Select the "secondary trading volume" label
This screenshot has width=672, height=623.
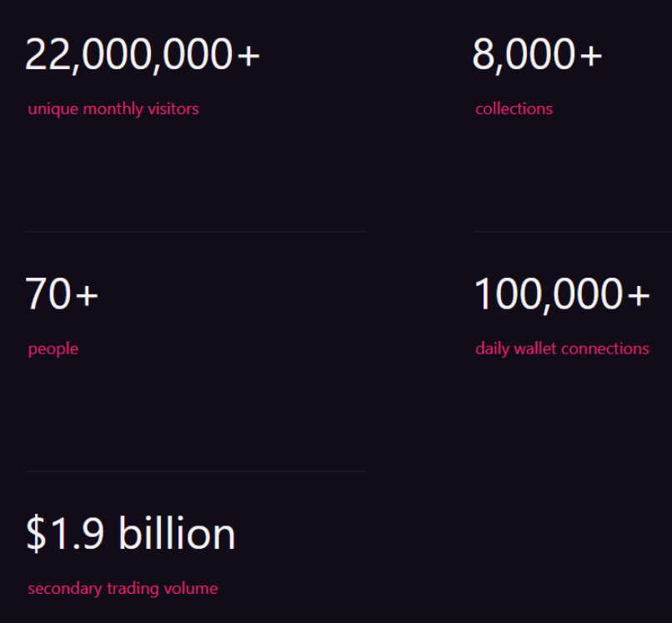click(123, 589)
